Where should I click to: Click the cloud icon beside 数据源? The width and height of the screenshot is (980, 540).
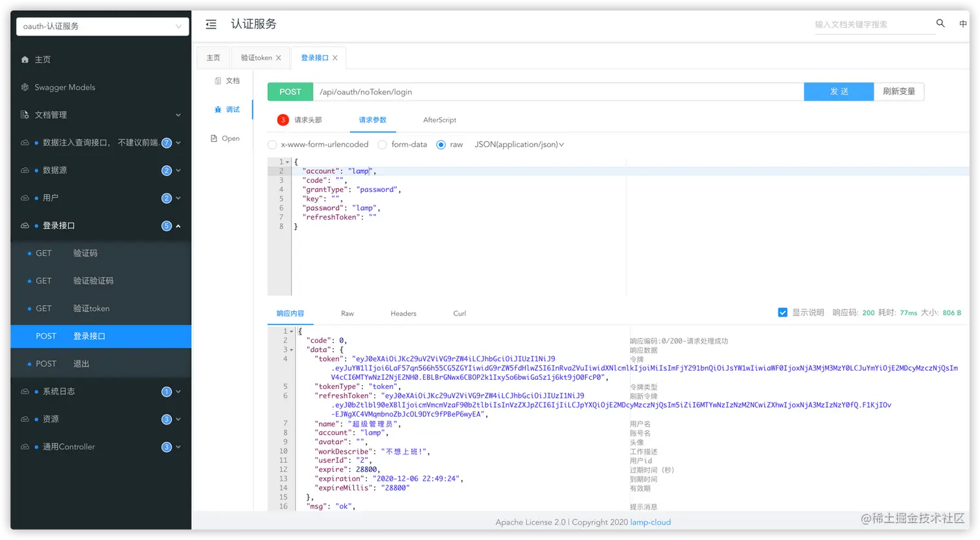point(25,170)
